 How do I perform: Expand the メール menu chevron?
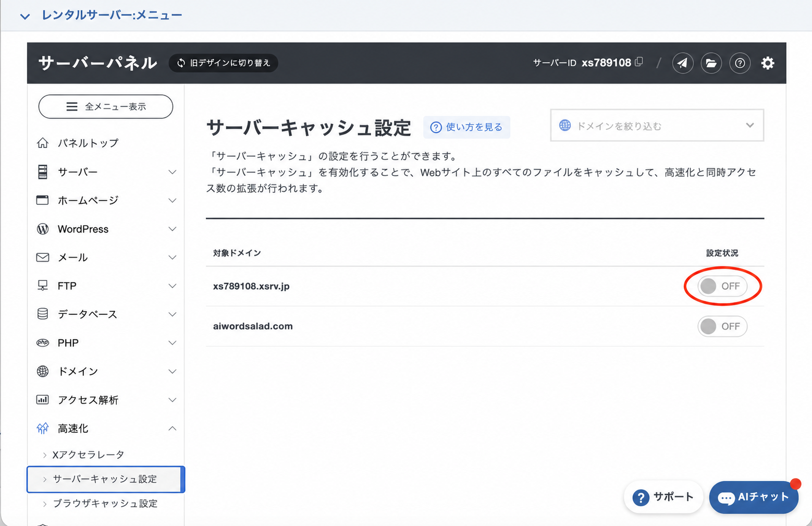173,258
